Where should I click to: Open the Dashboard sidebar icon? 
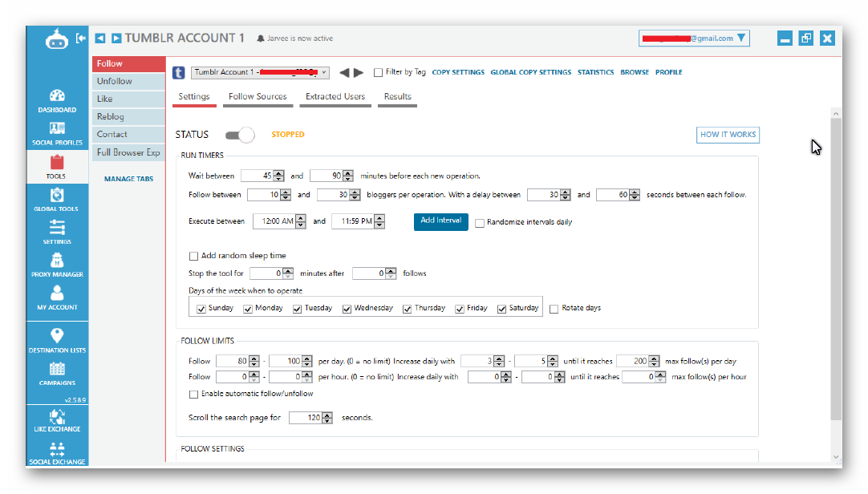point(57,101)
